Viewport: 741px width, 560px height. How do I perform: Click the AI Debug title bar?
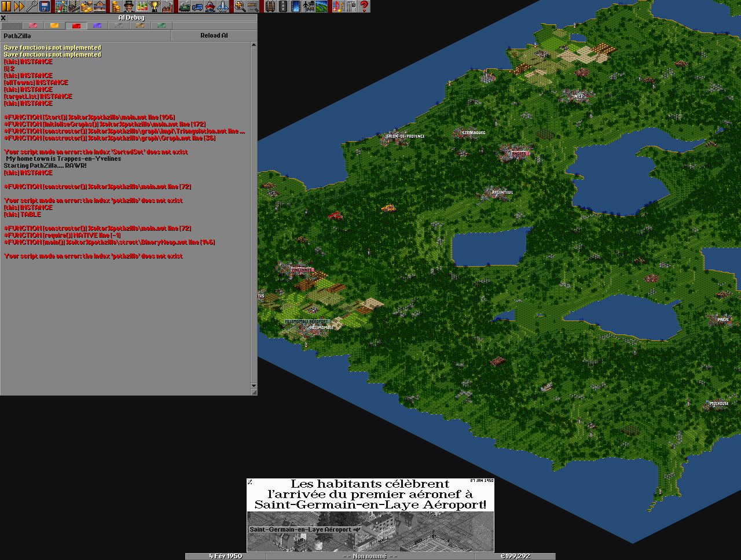[131, 18]
